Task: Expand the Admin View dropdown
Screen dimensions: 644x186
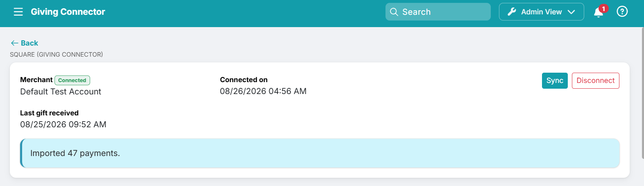Action: point(541,12)
